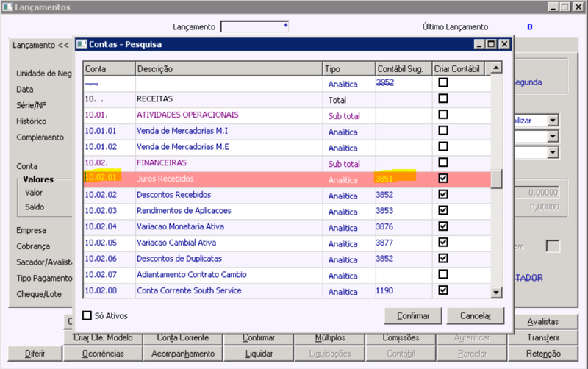
Task: Maximize the Contas - Pesquisa dialog
Action: click(x=491, y=44)
